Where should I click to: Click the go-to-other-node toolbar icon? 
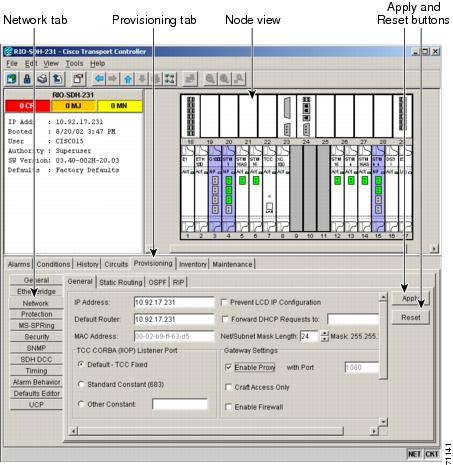pyautogui.click(x=191, y=79)
